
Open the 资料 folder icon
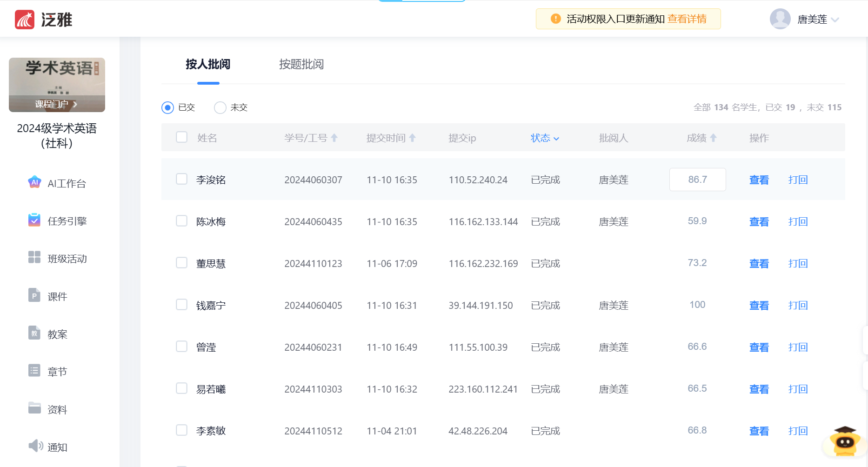34,408
